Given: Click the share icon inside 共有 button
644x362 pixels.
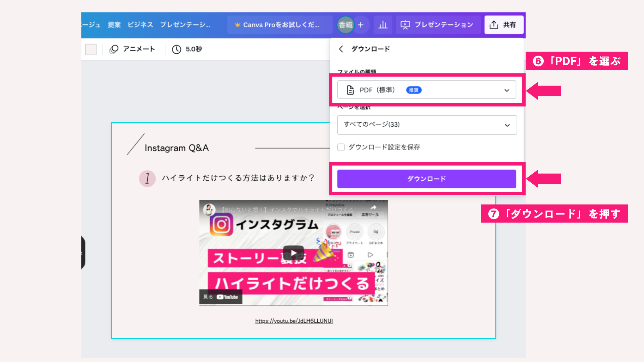Looking at the screenshot, I should (x=493, y=24).
